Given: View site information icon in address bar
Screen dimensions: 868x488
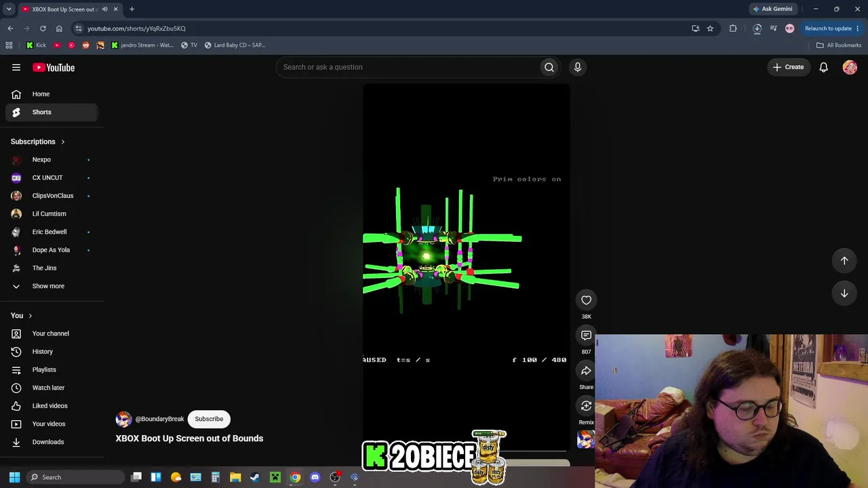Looking at the screenshot, I should (79, 28).
